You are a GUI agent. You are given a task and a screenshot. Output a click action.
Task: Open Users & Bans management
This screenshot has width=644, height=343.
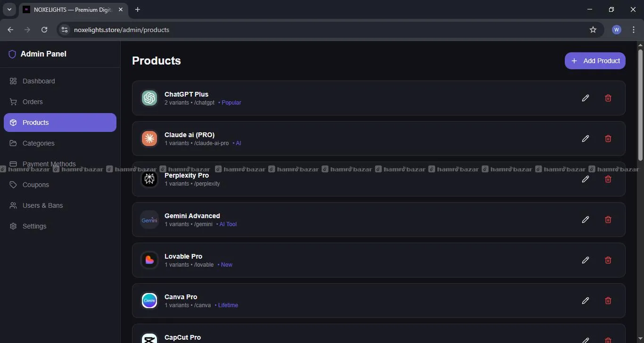click(x=42, y=205)
